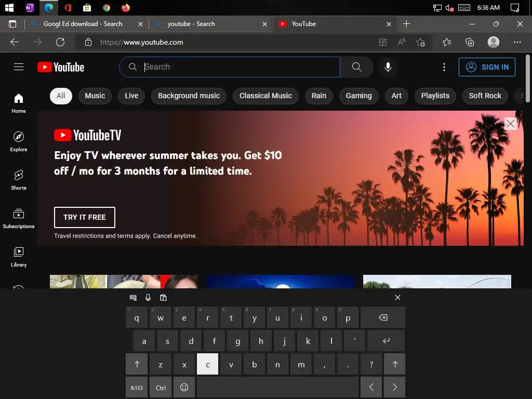Select the Playlists filter chip

[435, 96]
